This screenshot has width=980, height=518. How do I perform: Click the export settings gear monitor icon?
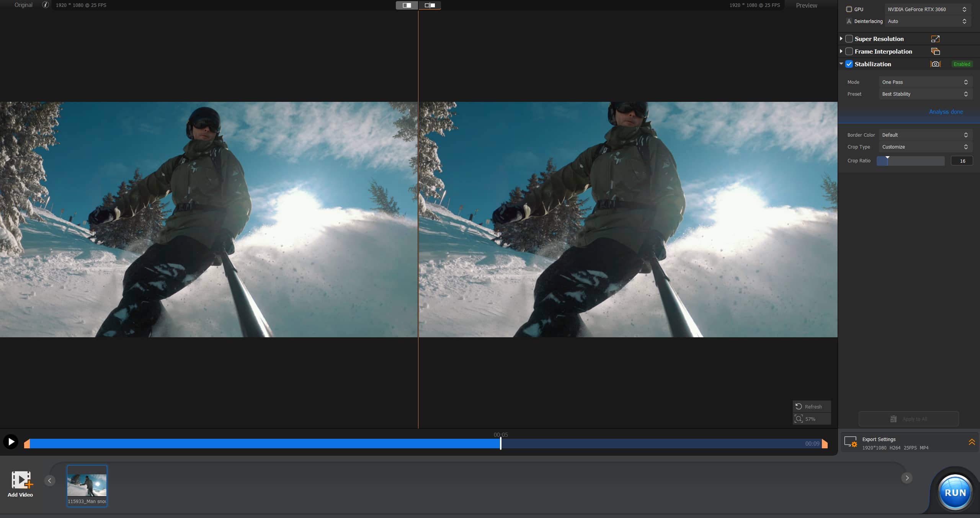click(x=851, y=442)
